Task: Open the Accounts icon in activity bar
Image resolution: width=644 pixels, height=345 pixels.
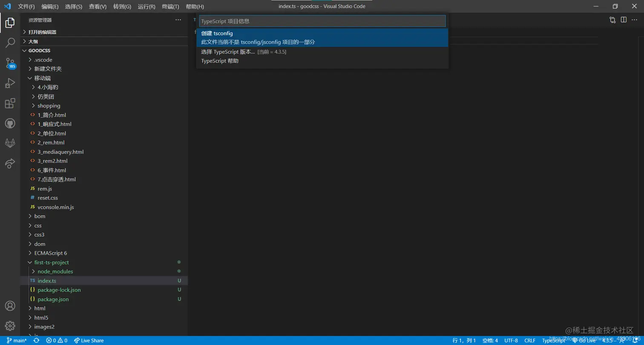Action: tap(10, 306)
